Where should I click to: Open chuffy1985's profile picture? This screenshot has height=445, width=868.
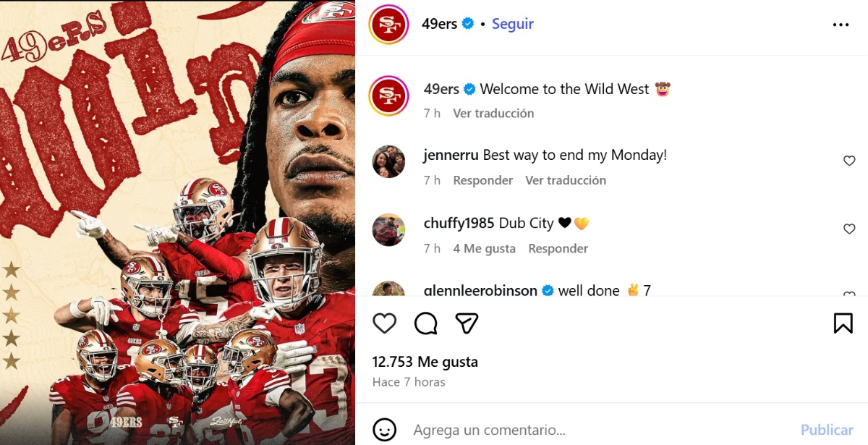[388, 229]
